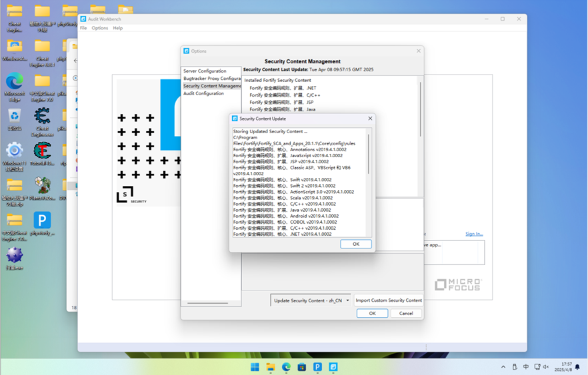Select the 植物大战僵尸95版.zip desktop folder
This screenshot has width=588, height=375.
coord(15,192)
